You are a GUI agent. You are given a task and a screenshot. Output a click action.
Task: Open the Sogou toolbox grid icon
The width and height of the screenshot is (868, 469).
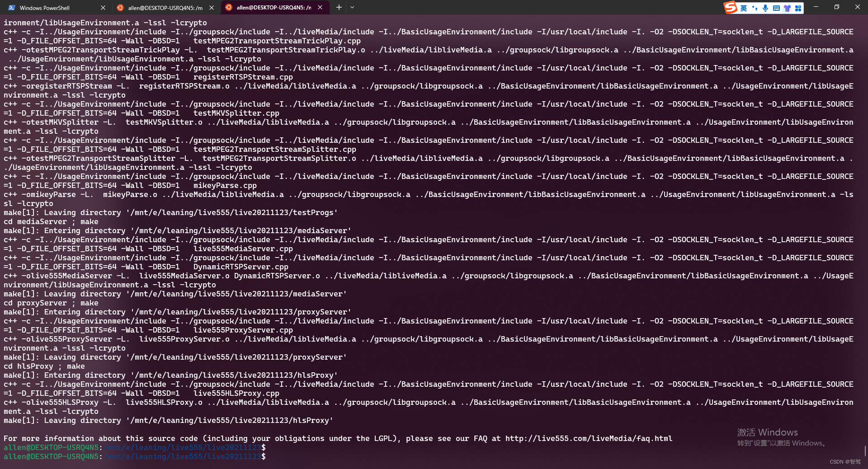point(798,8)
